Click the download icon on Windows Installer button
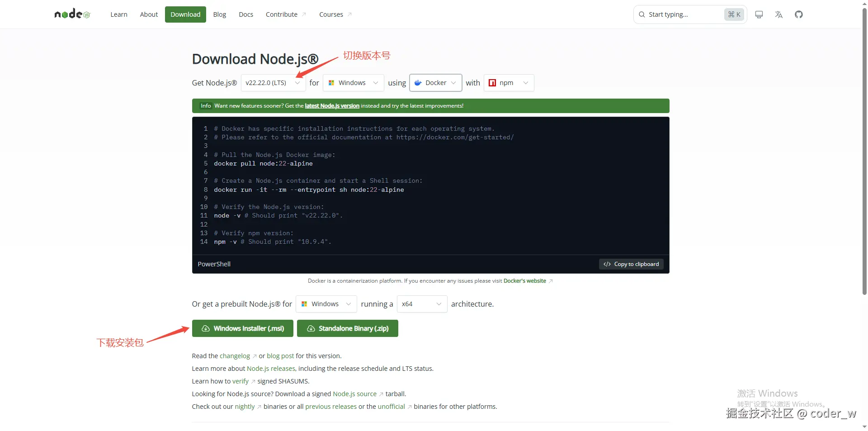Screen dimensions: 868x431 (205, 328)
